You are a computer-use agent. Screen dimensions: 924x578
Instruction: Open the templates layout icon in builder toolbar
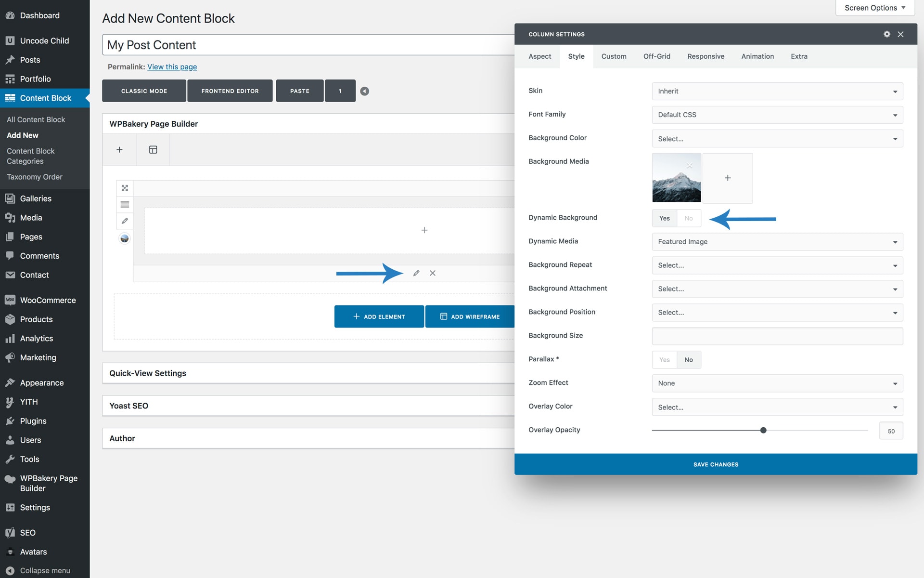153,150
